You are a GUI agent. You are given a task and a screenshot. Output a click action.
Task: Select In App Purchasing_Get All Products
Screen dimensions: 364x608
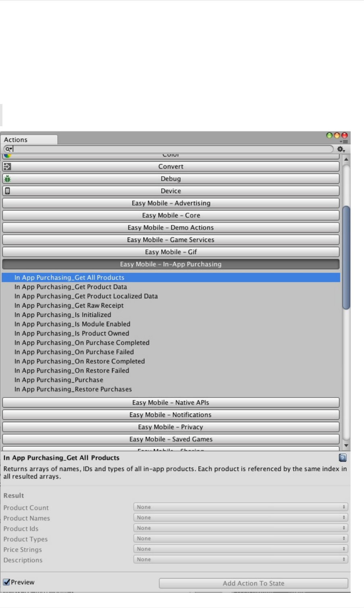[x=171, y=277]
